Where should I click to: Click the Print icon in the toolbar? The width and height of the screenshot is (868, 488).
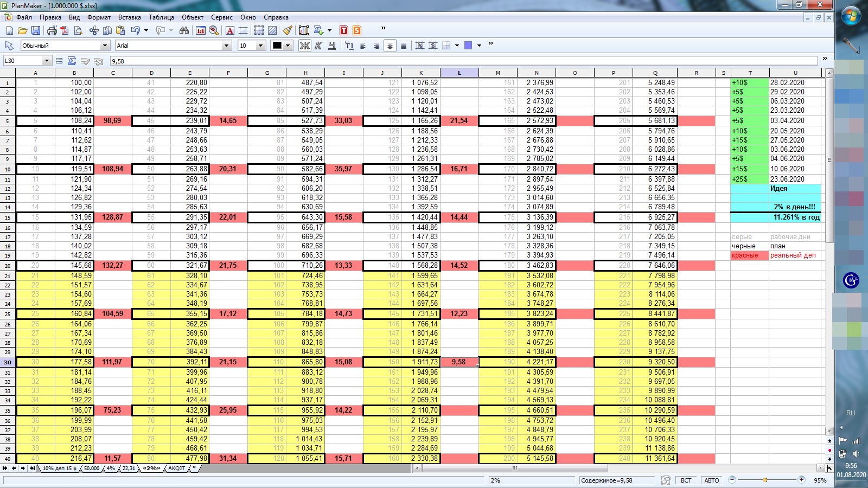point(52,30)
